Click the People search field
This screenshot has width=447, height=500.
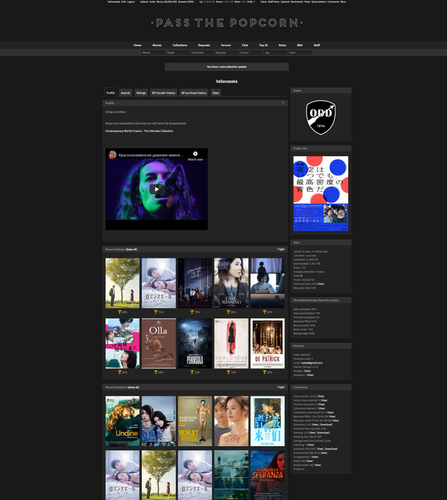click(x=178, y=53)
